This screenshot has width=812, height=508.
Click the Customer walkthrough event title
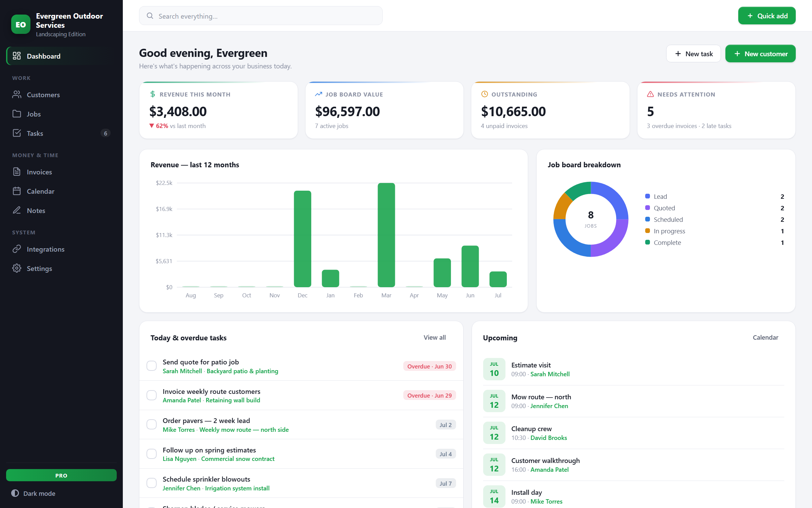pyautogui.click(x=545, y=460)
